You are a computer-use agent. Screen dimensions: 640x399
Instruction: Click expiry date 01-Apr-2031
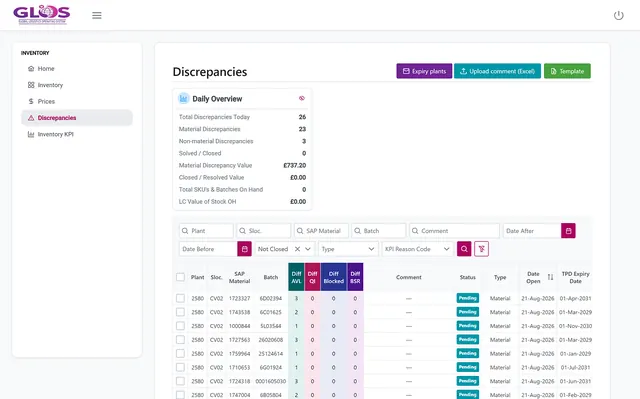(576, 298)
